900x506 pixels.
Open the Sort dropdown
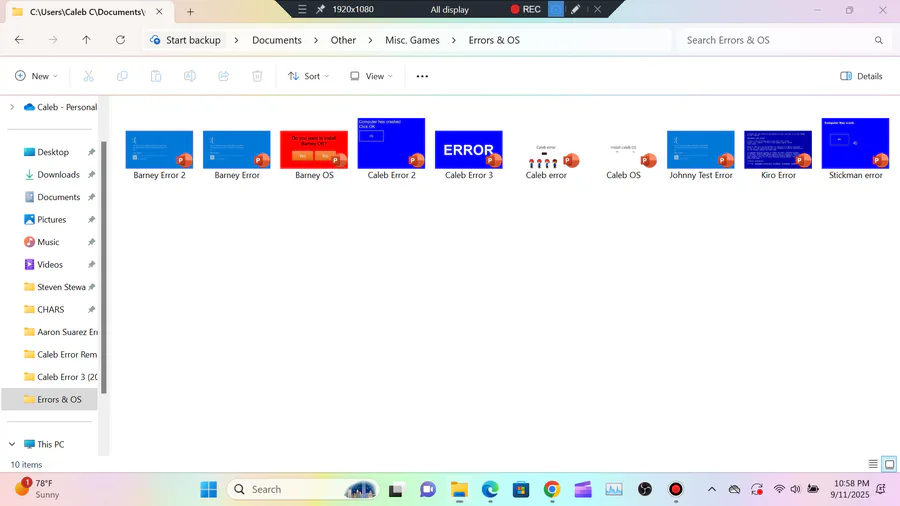coord(309,76)
